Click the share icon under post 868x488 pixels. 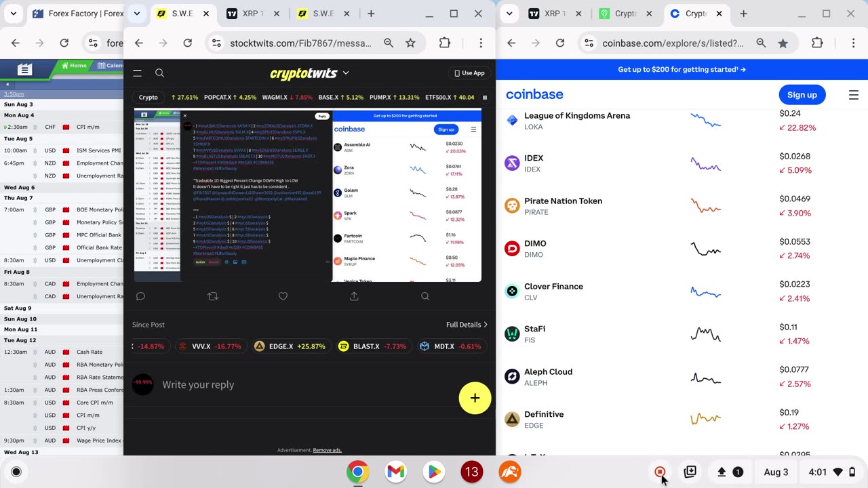pos(354,296)
